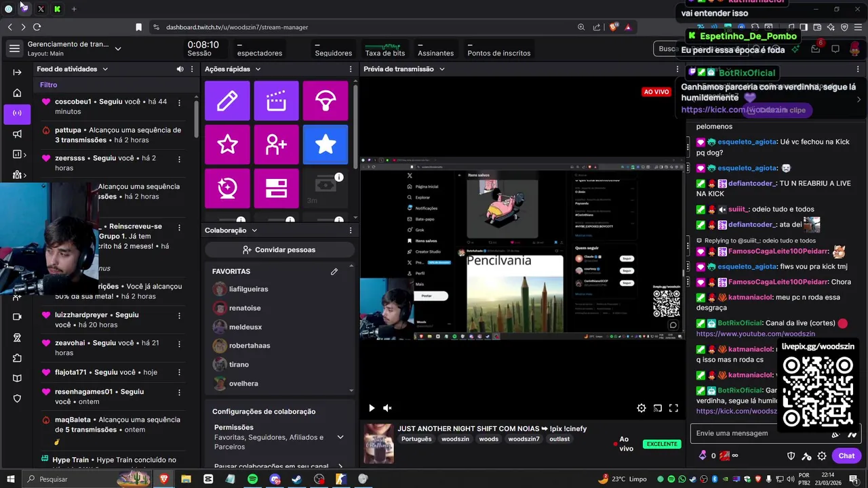
Task: Click the layout bars quick action tile
Action: click(x=276, y=188)
